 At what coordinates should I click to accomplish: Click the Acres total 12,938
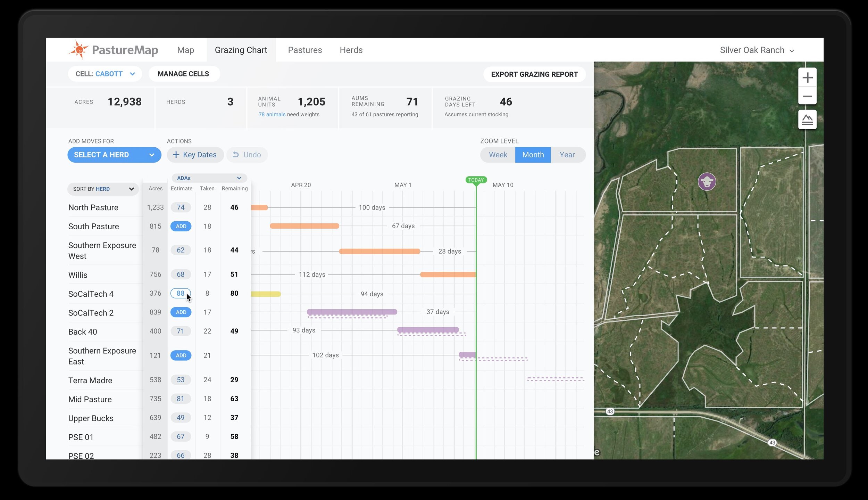[125, 102]
